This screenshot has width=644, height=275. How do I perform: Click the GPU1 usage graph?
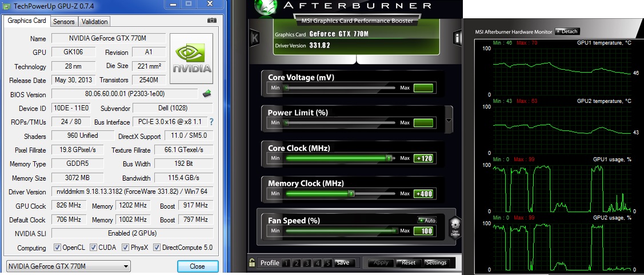click(x=562, y=188)
